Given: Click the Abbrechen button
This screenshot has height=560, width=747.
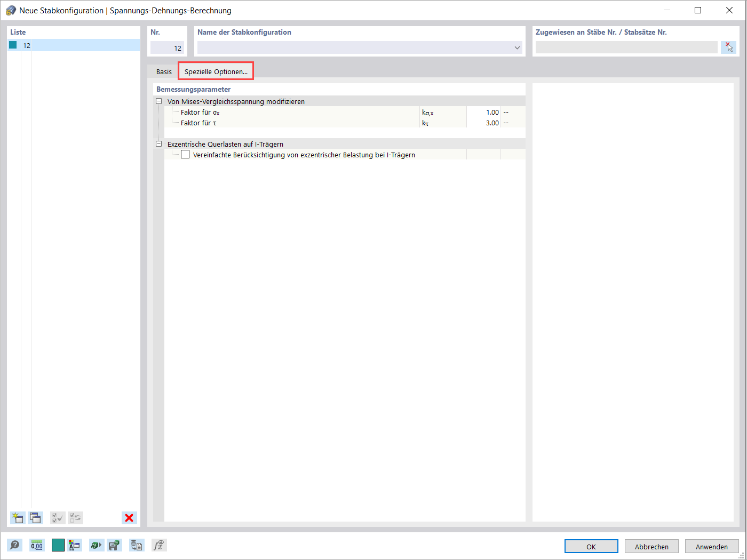Looking at the screenshot, I should click(651, 547).
